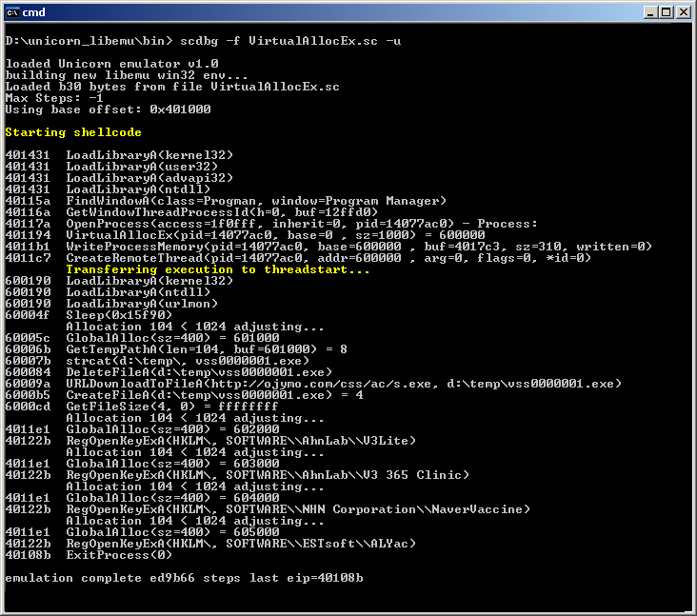Click 'GlobalAlloc(sz=400) = 605000' line
Image resolution: width=697 pixels, height=616 pixels.
pos(142,532)
